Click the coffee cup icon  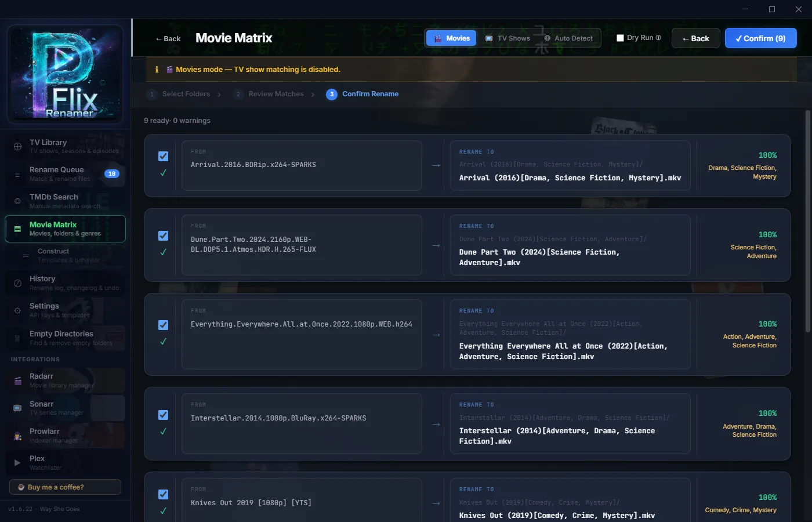pos(21,487)
